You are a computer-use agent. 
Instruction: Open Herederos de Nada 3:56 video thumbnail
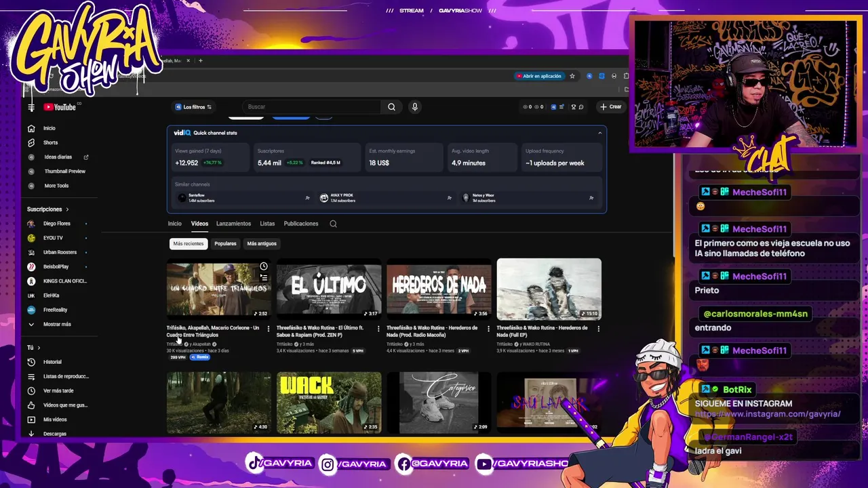pyautogui.click(x=439, y=289)
